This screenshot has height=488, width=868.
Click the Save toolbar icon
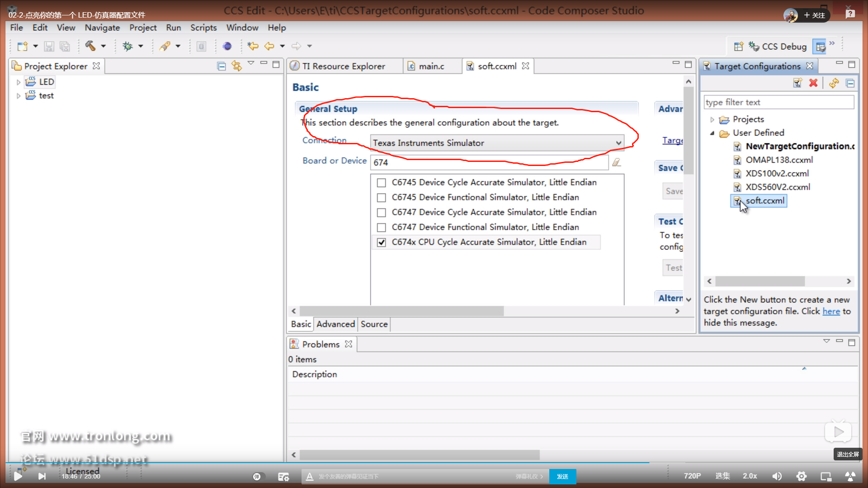tap(49, 46)
